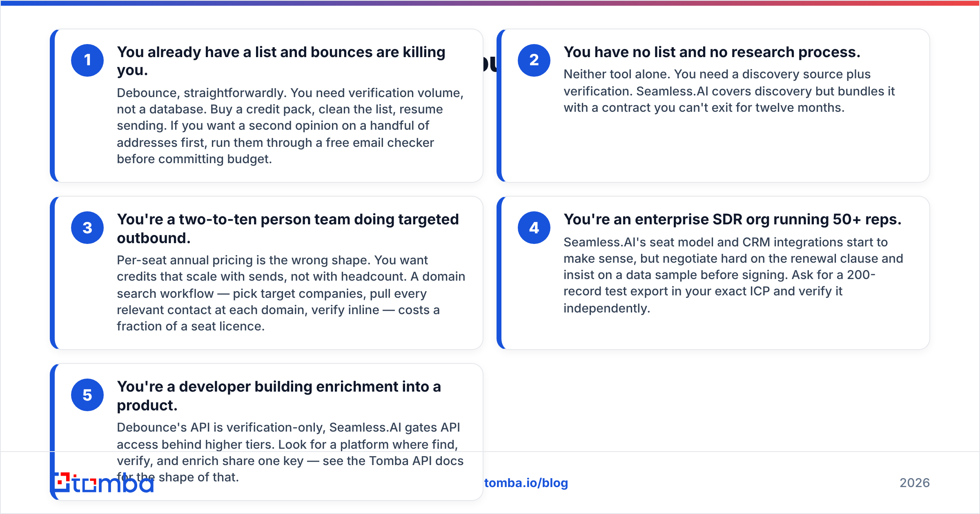Image resolution: width=980 pixels, height=514 pixels.
Task: Click the paragraph starting "Seamless.AI's seat model"
Action: (x=733, y=275)
